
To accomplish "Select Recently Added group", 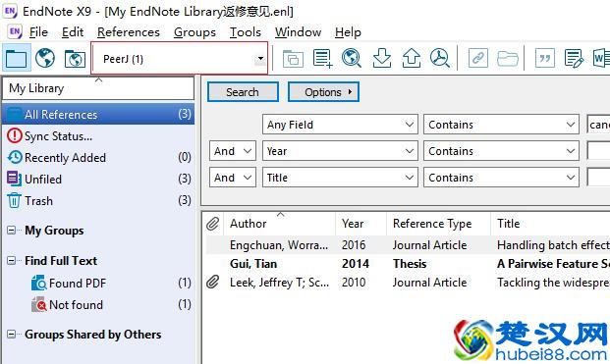I will pos(98,157).
